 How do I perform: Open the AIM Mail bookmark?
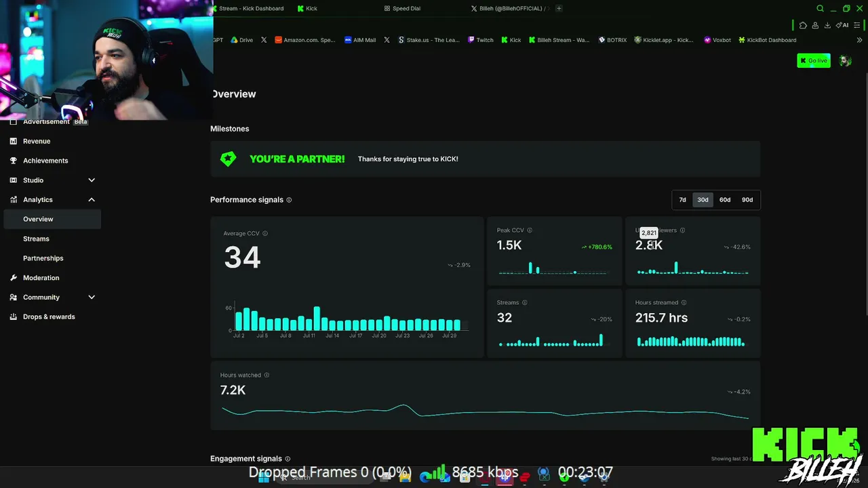tap(360, 40)
